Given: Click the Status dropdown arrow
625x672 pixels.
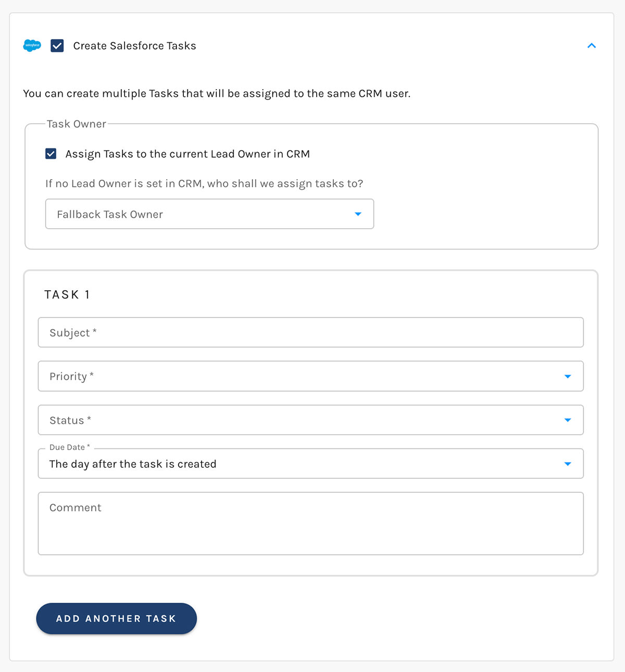Looking at the screenshot, I should point(567,420).
